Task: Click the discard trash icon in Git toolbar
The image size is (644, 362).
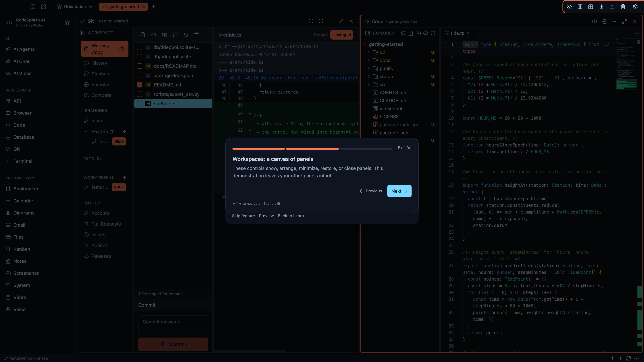Action: 197,35
